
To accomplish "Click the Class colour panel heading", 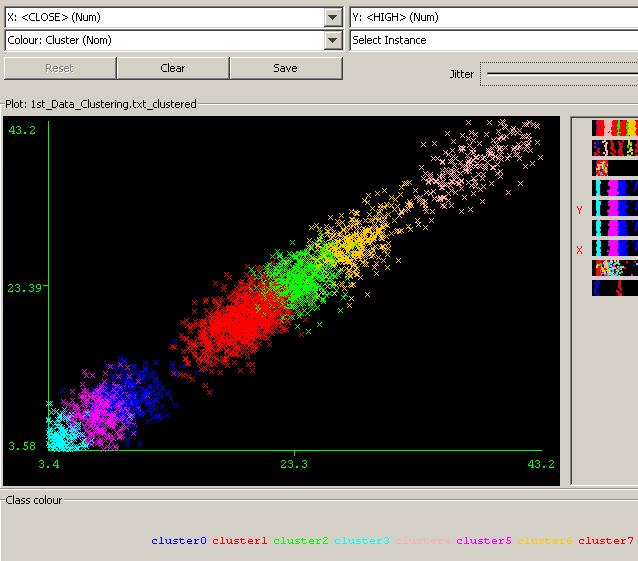I will (34, 500).
